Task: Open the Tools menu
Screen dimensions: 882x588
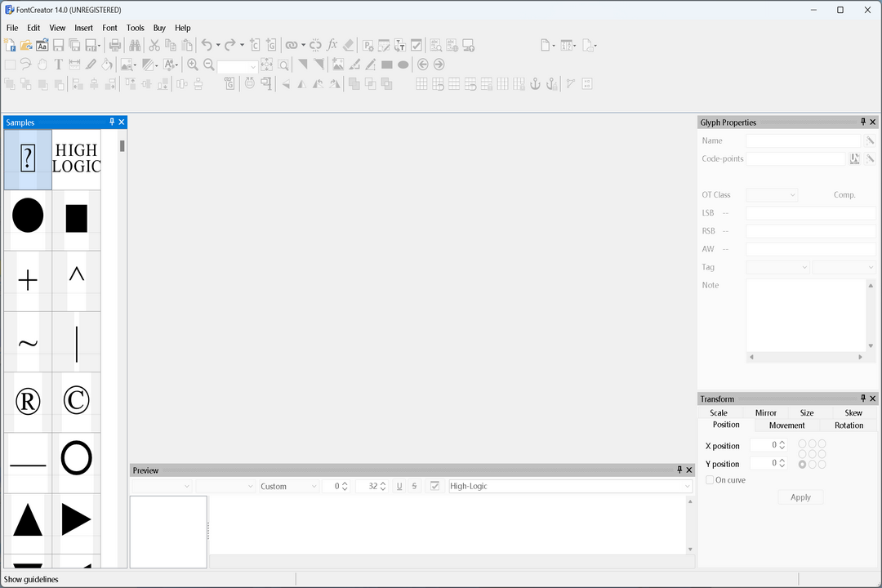Action: click(x=136, y=28)
